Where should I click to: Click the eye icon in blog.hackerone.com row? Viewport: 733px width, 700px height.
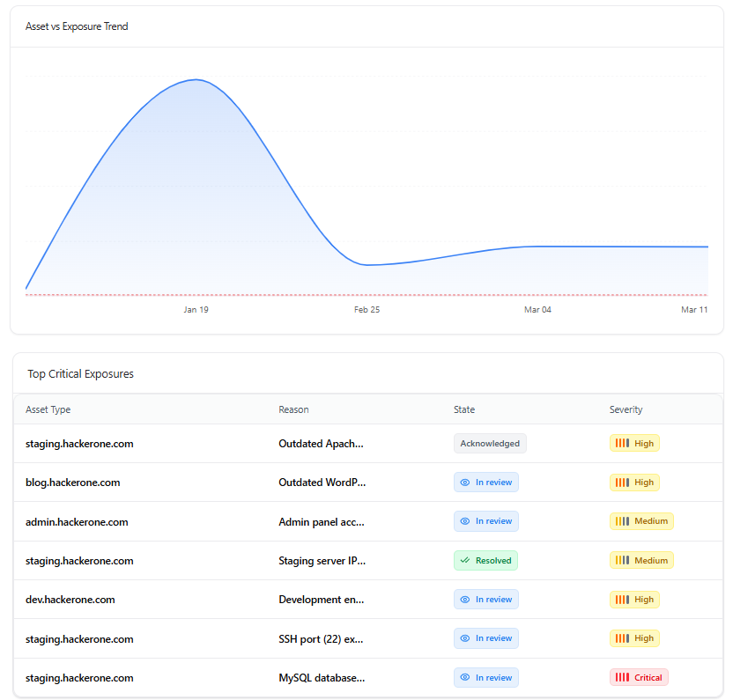click(x=464, y=483)
